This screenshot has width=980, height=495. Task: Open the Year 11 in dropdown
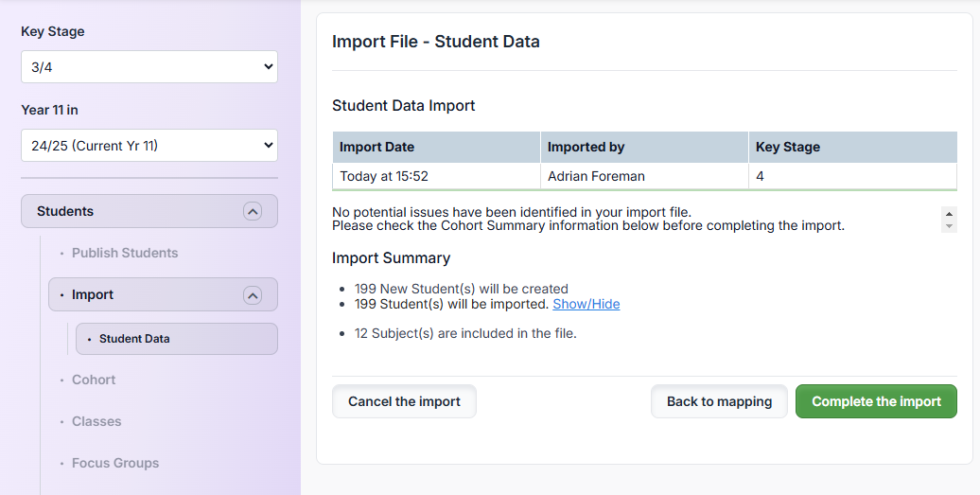coord(149,146)
